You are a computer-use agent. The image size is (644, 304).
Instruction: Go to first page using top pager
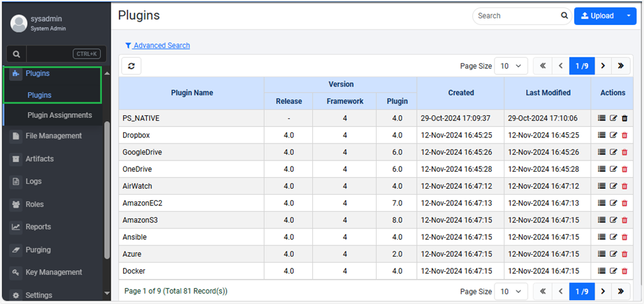[543, 66]
